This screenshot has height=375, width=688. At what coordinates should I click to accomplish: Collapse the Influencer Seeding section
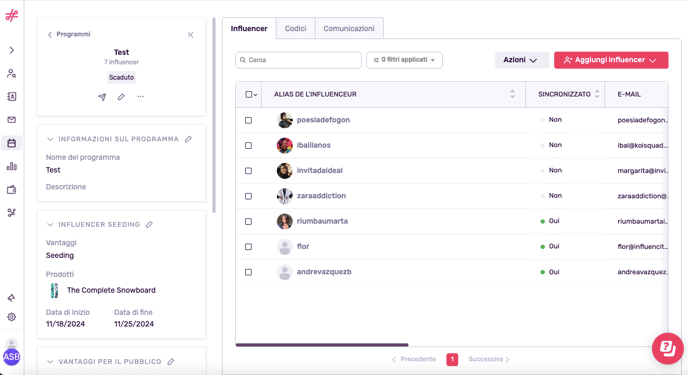pos(50,225)
